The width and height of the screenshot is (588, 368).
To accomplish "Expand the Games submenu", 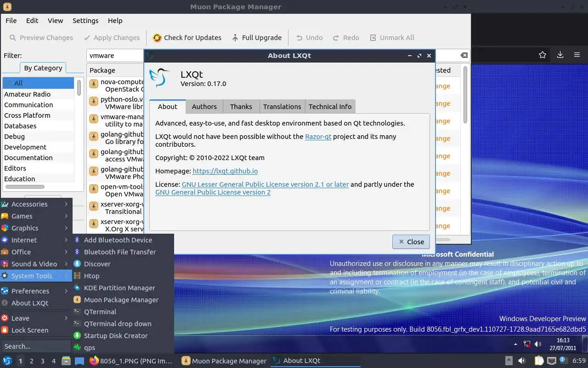I will pos(36,216).
